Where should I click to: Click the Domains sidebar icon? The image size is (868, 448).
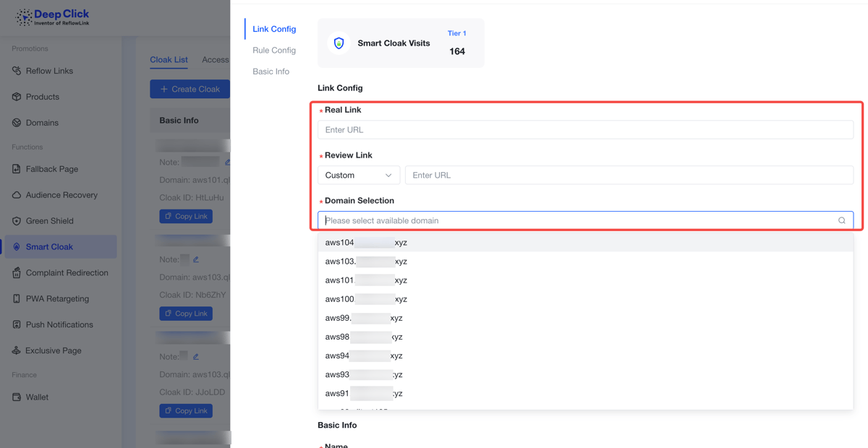pyautogui.click(x=17, y=123)
